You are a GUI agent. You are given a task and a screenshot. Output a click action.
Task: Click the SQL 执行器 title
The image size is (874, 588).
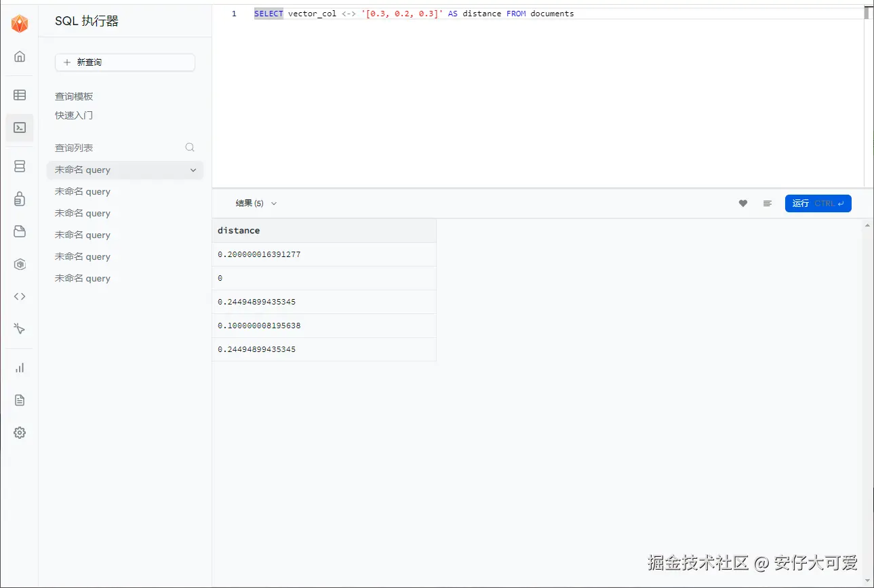[87, 22]
